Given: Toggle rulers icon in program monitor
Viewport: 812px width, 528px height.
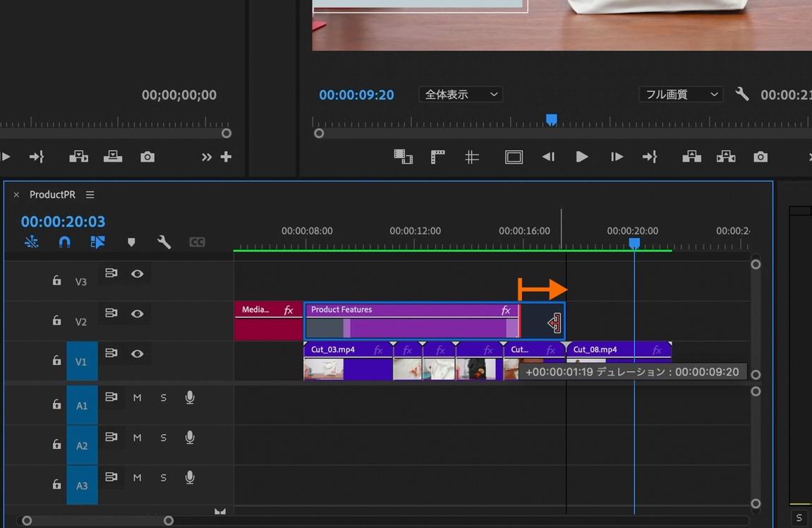Looking at the screenshot, I should [x=437, y=157].
